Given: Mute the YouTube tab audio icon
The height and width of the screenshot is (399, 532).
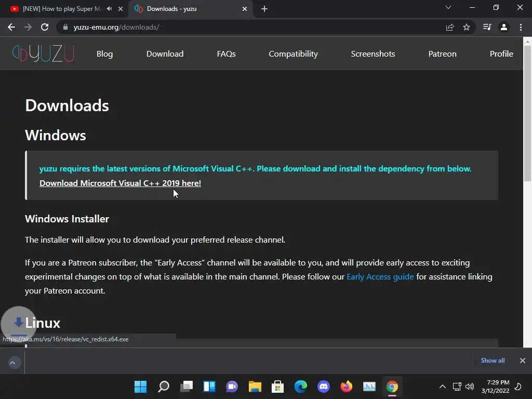Looking at the screenshot, I should (x=109, y=9).
